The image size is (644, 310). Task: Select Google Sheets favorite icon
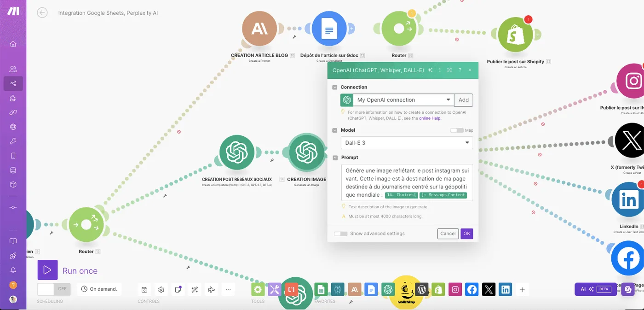(x=321, y=289)
